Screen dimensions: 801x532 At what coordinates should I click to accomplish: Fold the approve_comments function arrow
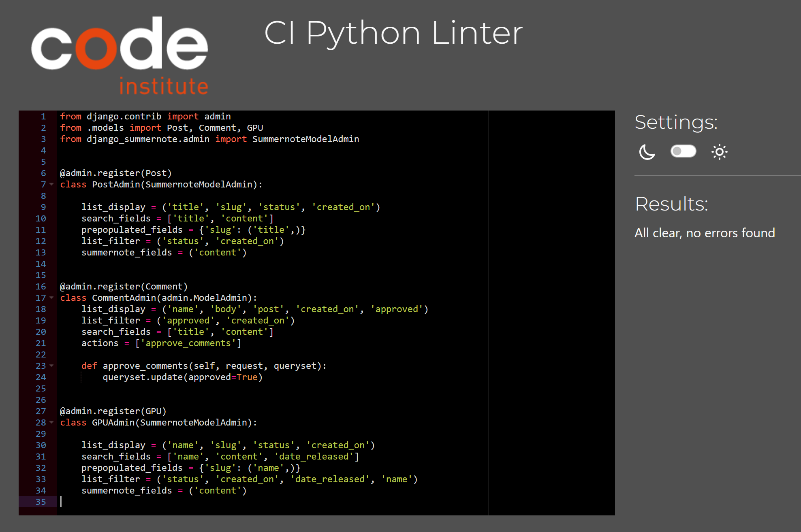(x=51, y=366)
